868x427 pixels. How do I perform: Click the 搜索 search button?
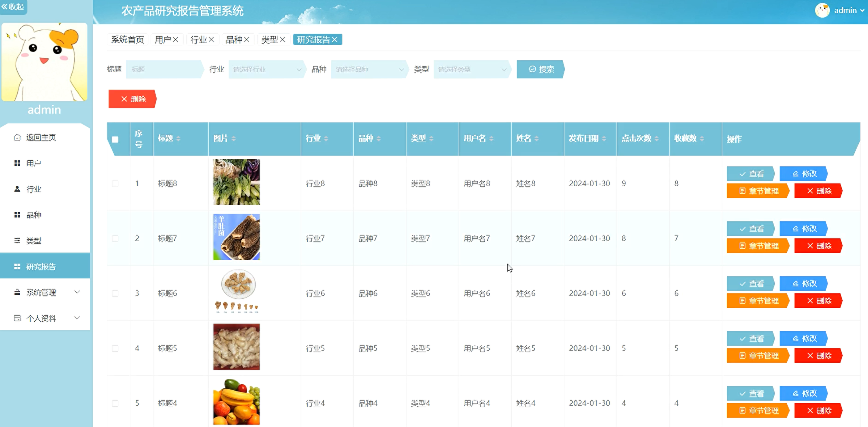540,70
